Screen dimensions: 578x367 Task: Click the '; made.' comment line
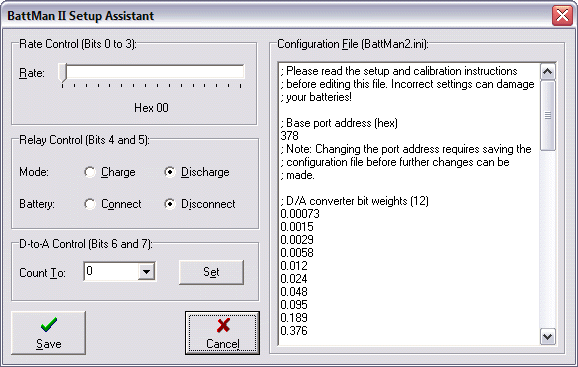(x=297, y=175)
